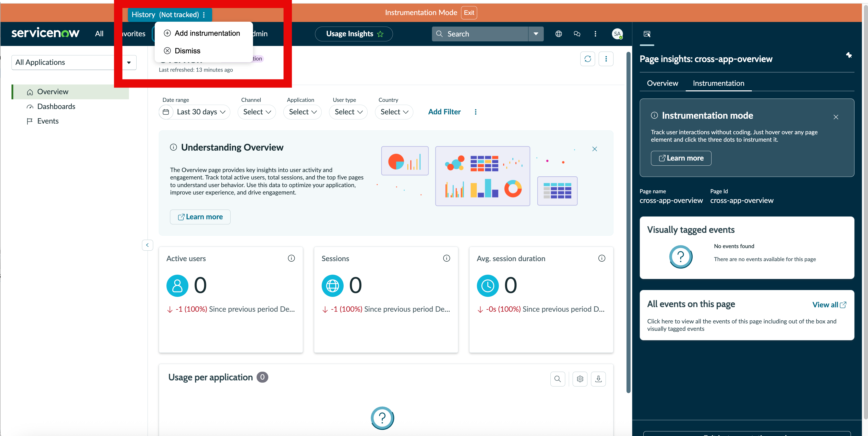The image size is (868, 436).
Task: Click the No events found text
Action: click(734, 246)
